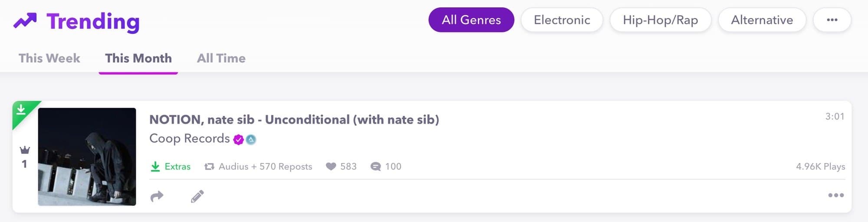Open the Coop Records artist link
The width and height of the screenshot is (868, 222).
point(189,138)
